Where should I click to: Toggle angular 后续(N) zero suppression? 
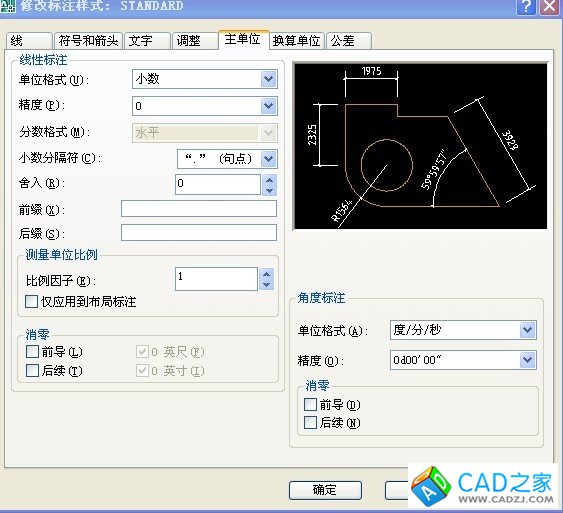[310, 423]
